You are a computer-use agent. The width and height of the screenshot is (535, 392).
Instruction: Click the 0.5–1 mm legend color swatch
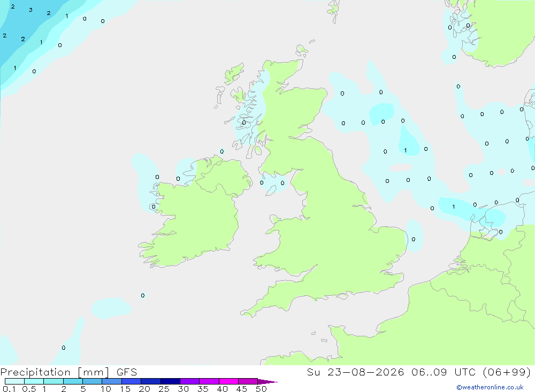(x=34, y=381)
